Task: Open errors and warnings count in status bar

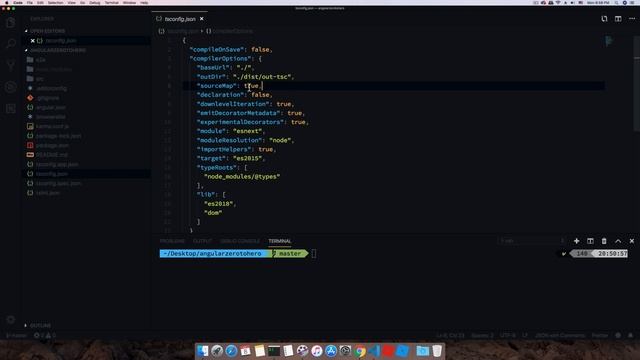Action: pyautogui.click(x=44, y=336)
